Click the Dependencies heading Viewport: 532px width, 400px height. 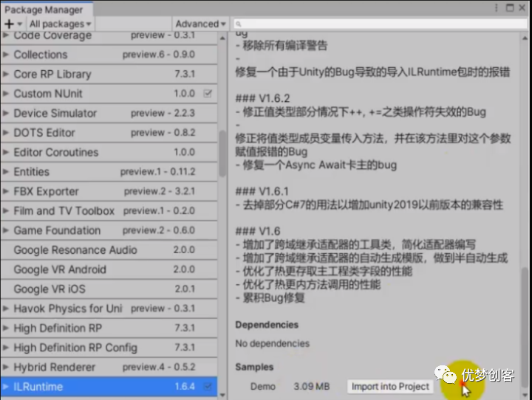[267, 325]
